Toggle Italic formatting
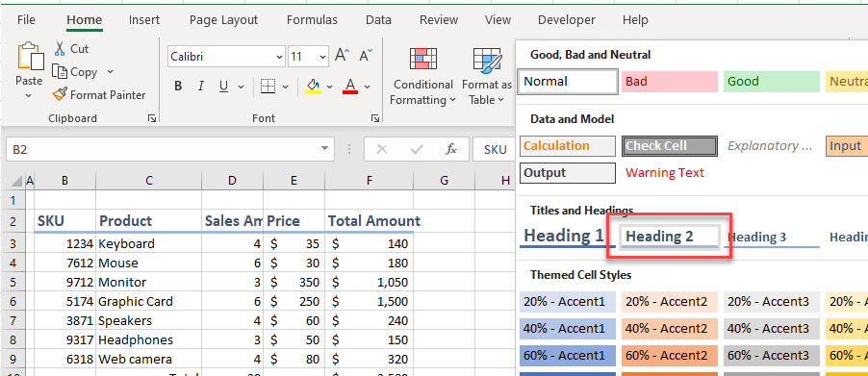Screen dimensions: 868x376 [x=201, y=87]
